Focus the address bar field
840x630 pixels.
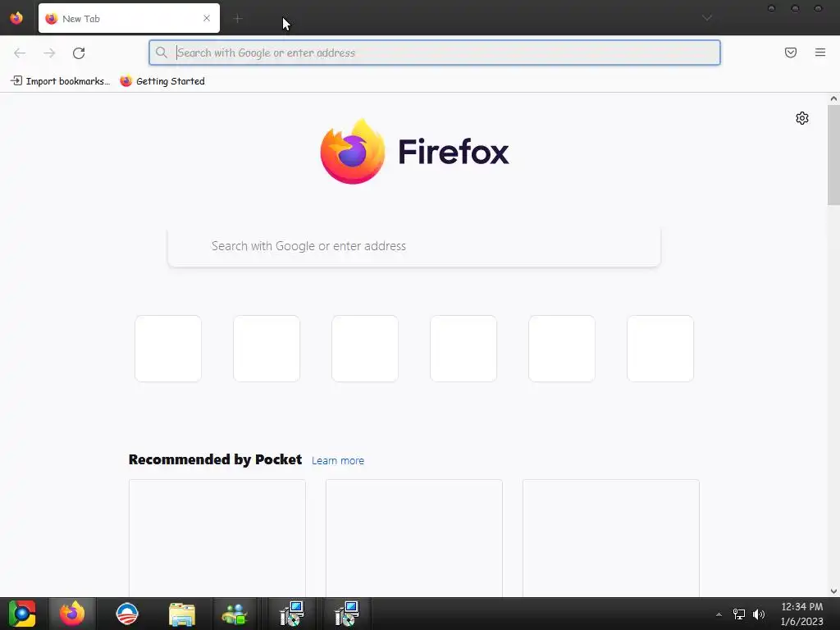(435, 52)
